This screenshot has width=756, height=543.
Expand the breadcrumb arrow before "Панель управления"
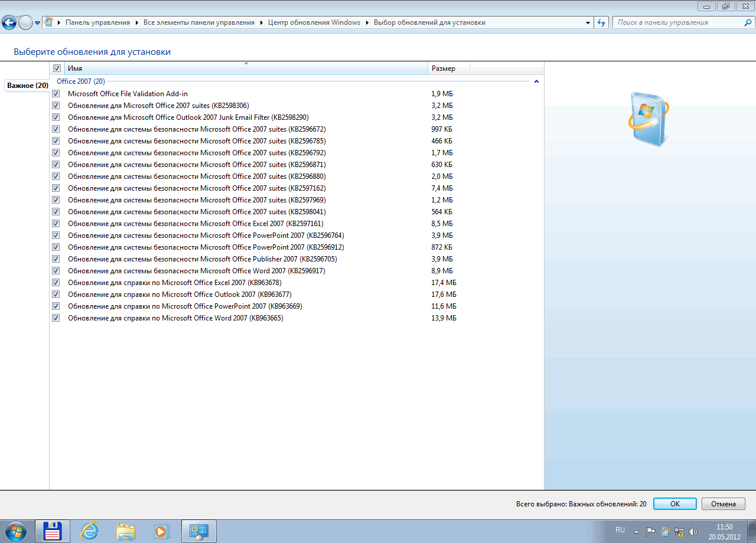[x=58, y=22]
